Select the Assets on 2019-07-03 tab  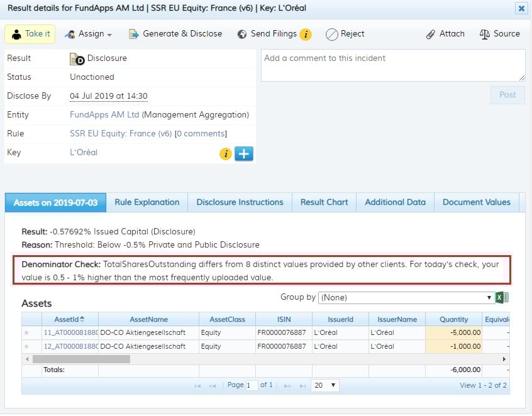tap(55, 203)
